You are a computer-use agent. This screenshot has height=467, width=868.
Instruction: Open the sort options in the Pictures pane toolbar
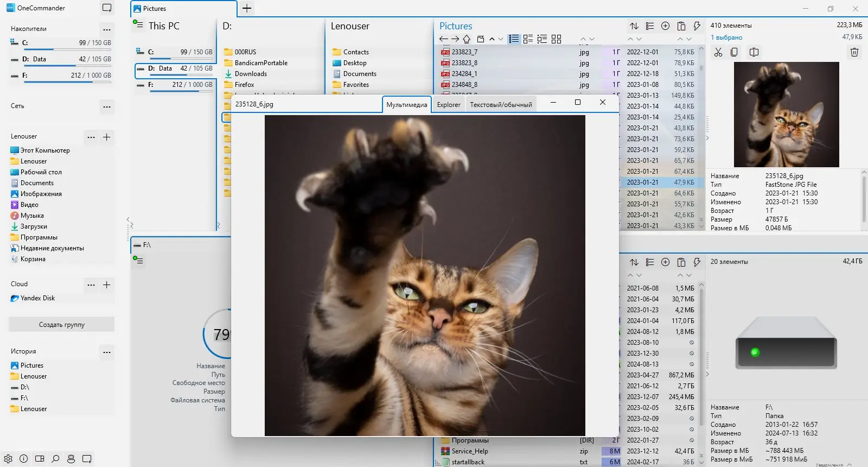click(634, 26)
